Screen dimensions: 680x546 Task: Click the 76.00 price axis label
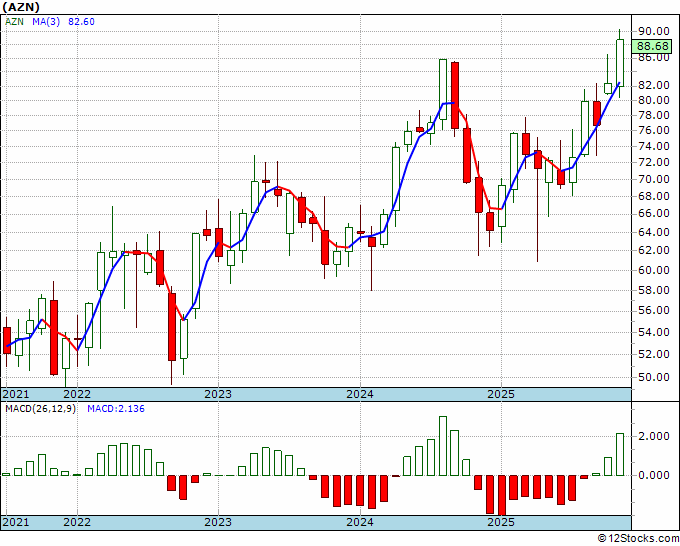(653, 130)
